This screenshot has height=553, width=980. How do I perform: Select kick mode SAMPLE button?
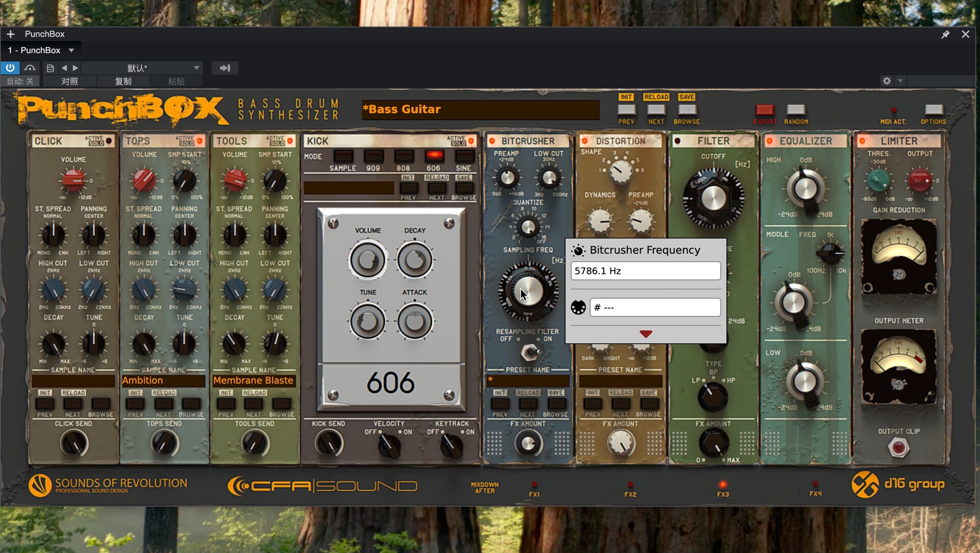pos(343,156)
